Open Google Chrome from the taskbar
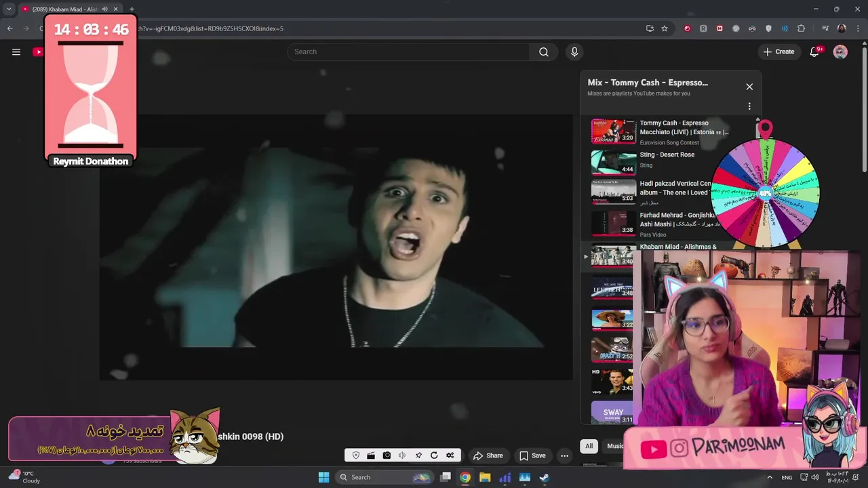Screen dimensions: 868x488 [465, 477]
